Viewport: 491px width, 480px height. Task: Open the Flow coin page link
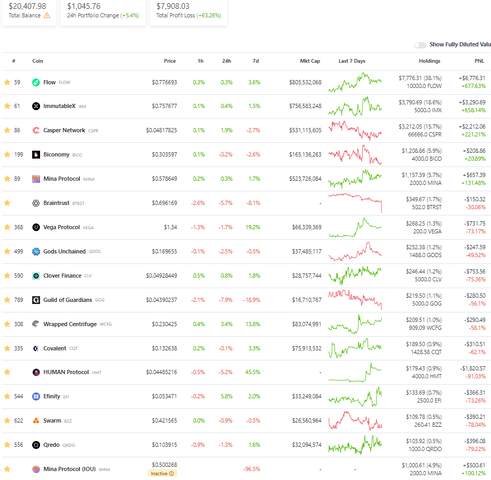pos(49,82)
